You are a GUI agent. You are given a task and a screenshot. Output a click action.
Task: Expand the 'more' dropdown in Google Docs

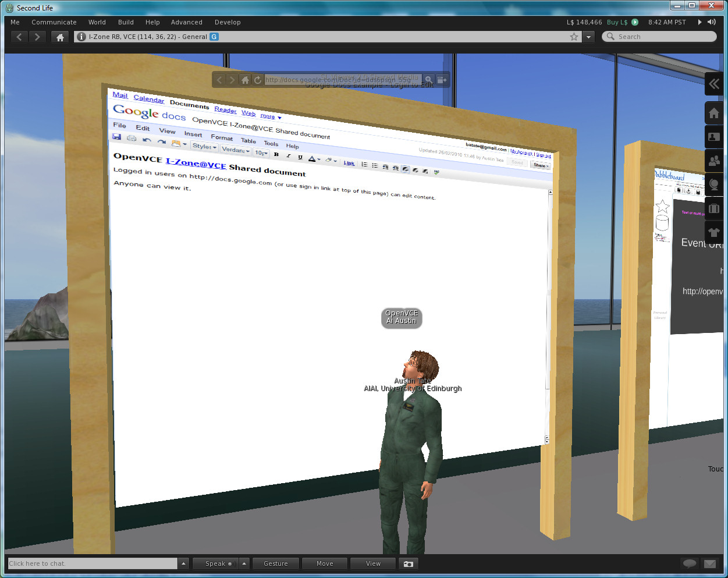(271, 116)
